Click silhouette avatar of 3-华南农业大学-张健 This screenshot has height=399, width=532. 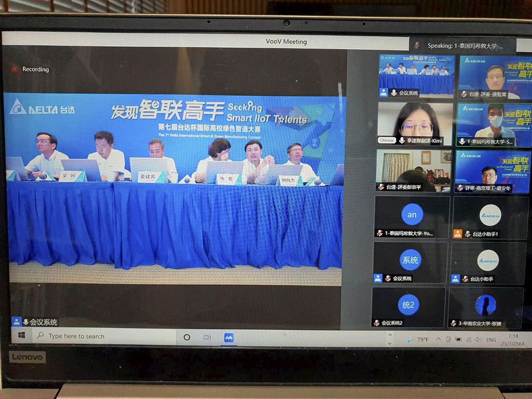click(x=486, y=305)
